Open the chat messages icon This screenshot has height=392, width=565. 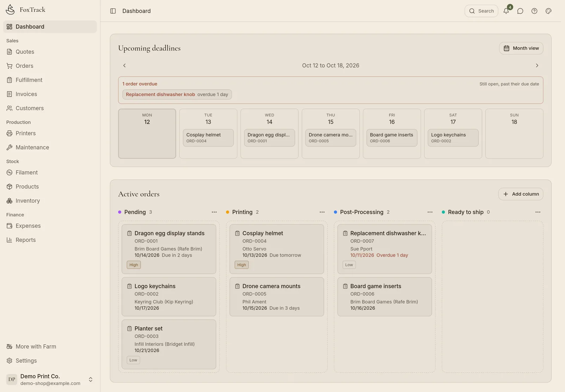pyautogui.click(x=520, y=11)
